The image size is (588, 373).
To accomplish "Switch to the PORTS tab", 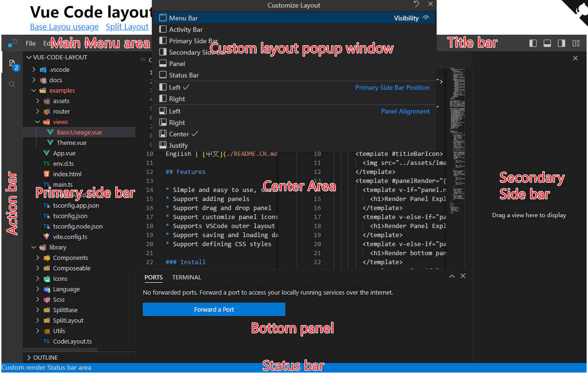I will [x=154, y=277].
